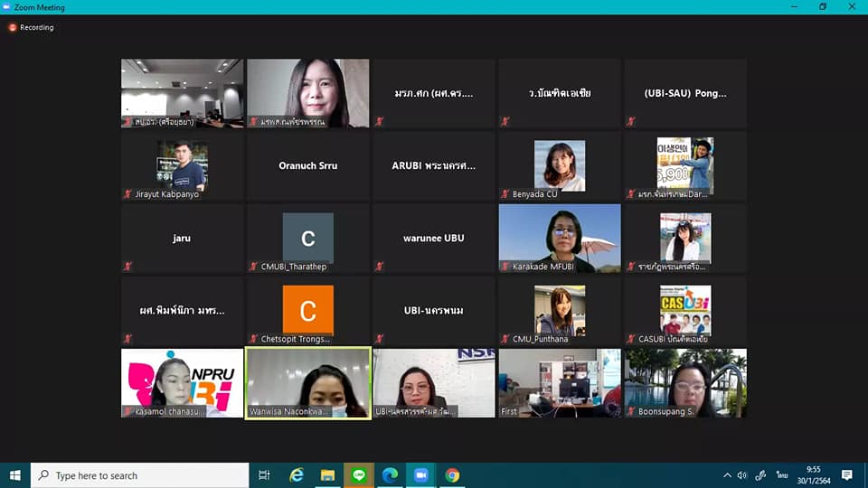
Task: Click the Benyada CU participant tile
Action: pyautogui.click(x=560, y=165)
